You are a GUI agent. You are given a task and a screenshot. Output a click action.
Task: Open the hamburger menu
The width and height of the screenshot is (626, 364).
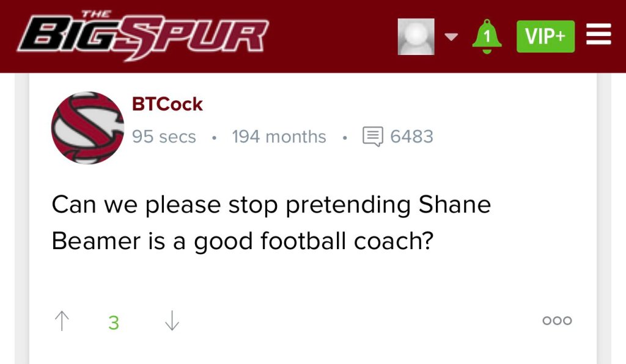[598, 36]
